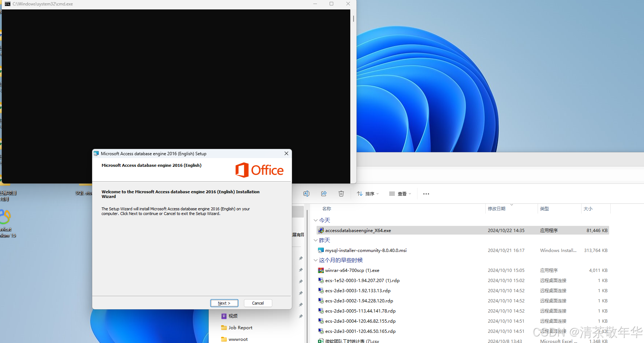Cancel the Access database engine setup
Viewport: 644px width, 343px height.
[258, 303]
